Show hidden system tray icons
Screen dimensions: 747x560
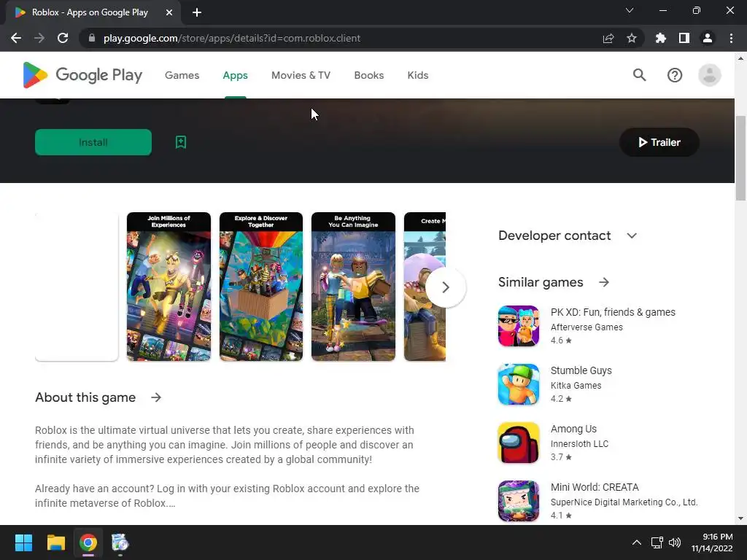click(x=636, y=542)
